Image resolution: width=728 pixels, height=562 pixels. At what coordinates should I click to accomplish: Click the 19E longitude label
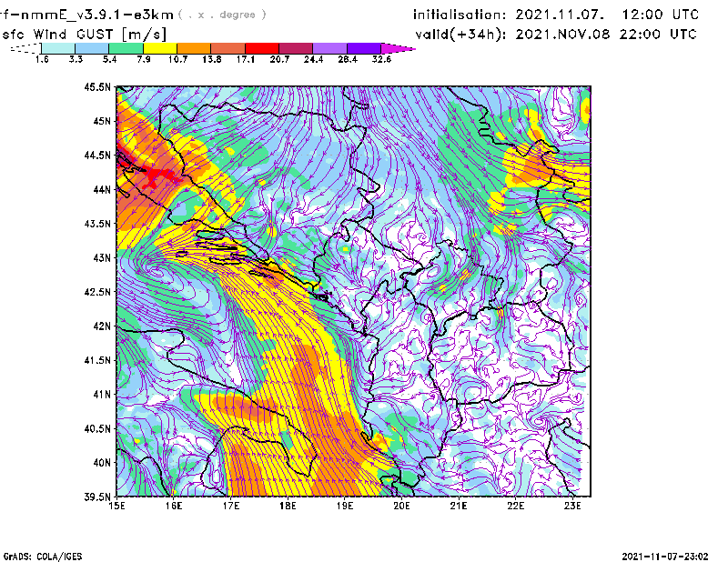tap(345, 506)
